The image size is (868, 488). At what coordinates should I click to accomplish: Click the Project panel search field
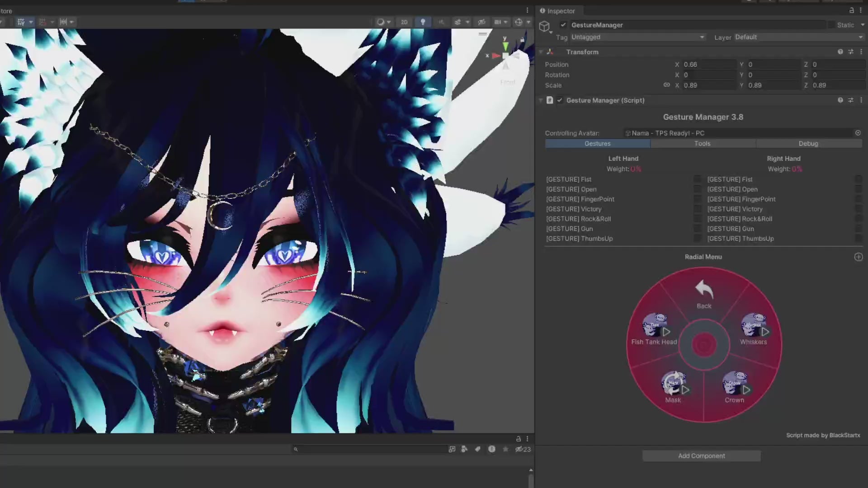[370, 449]
